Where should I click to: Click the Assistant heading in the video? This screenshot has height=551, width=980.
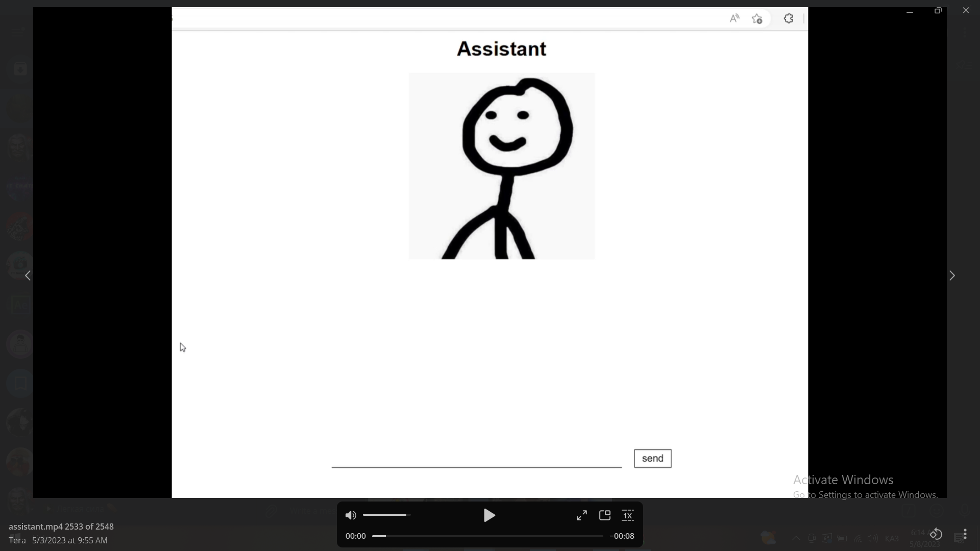point(502,49)
